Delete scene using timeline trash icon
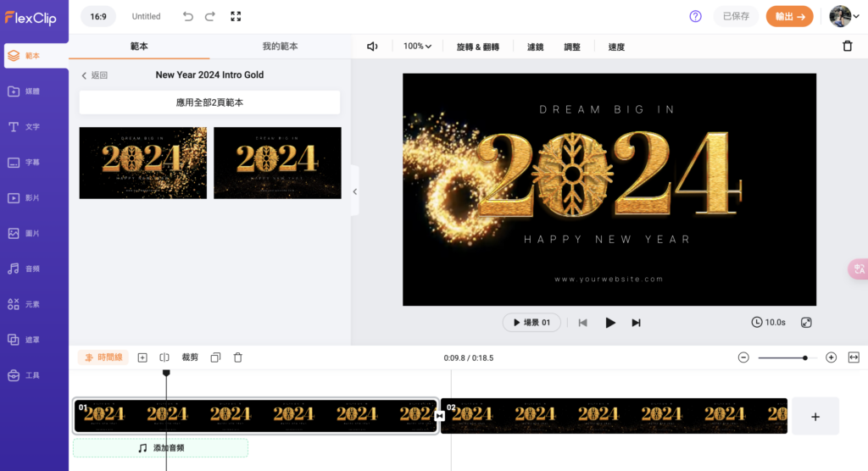 tap(238, 357)
